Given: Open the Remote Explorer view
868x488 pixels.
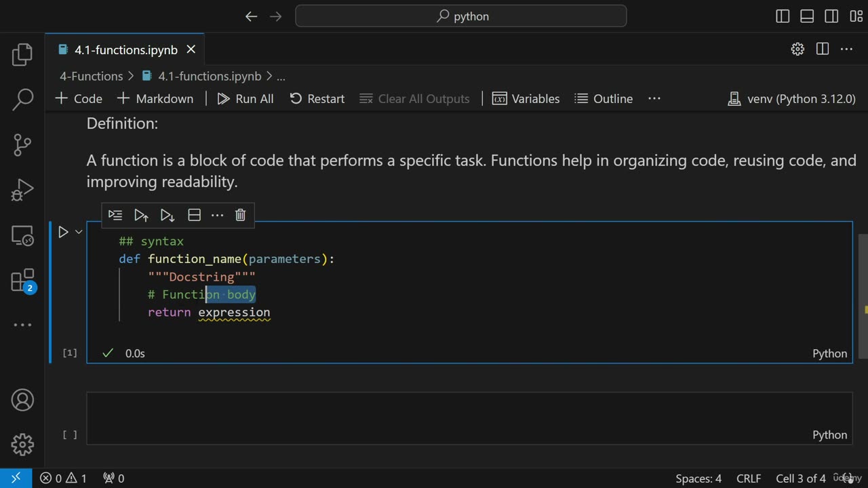Looking at the screenshot, I should [x=22, y=235].
